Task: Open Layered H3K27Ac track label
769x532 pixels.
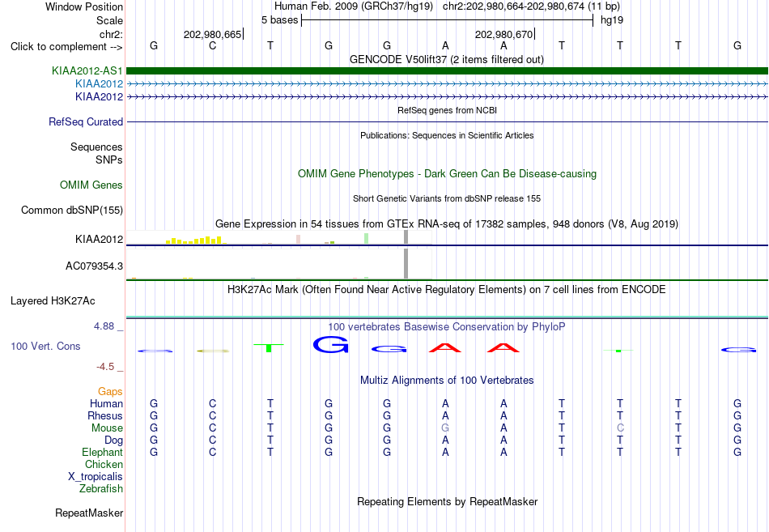Action: (53, 301)
